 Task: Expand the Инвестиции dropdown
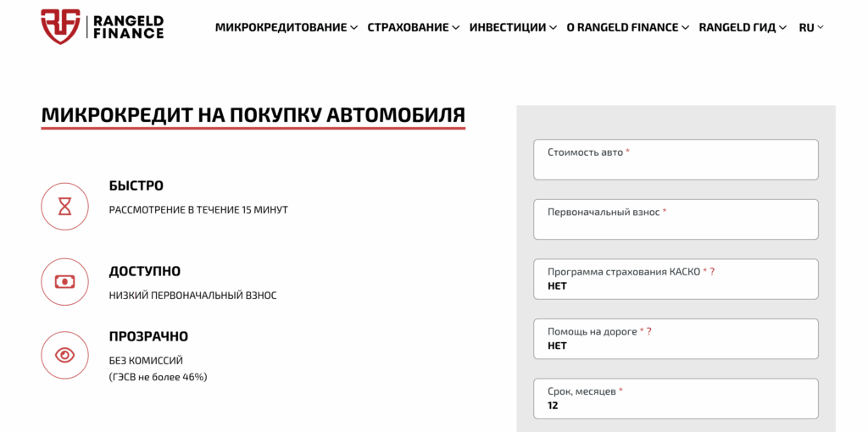tap(512, 27)
